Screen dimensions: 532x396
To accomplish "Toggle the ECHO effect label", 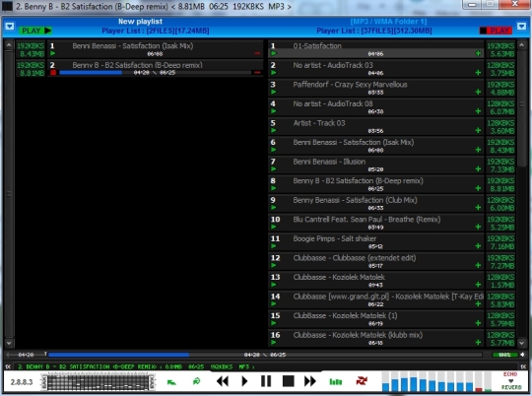I will (x=510, y=374).
